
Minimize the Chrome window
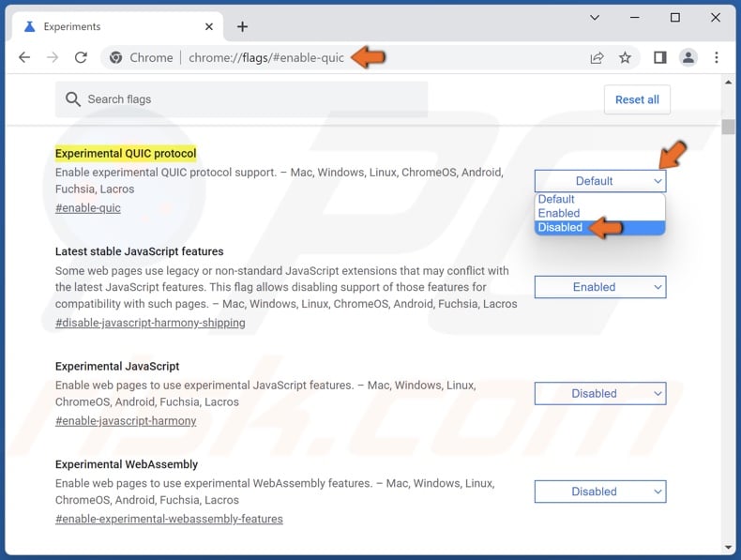[635, 18]
